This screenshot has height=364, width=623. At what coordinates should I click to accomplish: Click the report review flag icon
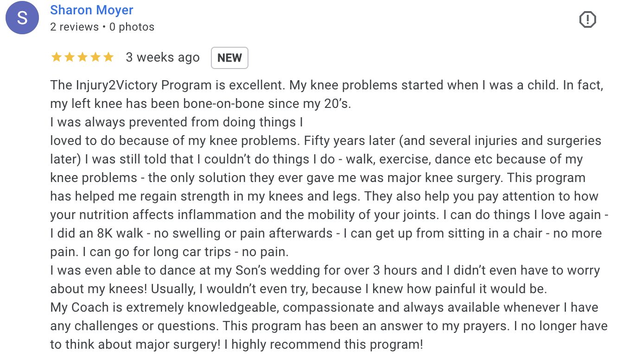click(588, 19)
